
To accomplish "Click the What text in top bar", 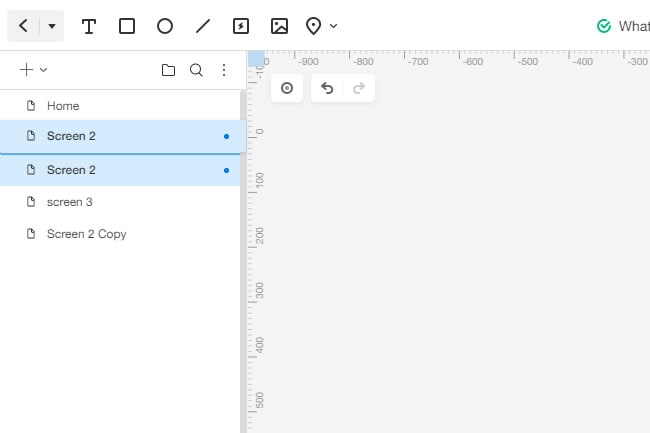I will coord(634,26).
